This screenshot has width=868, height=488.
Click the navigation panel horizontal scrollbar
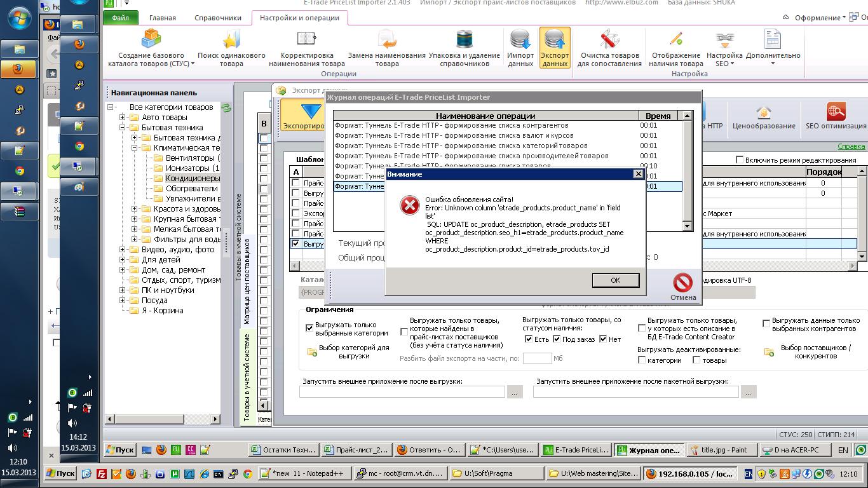(x=162, y=418)
